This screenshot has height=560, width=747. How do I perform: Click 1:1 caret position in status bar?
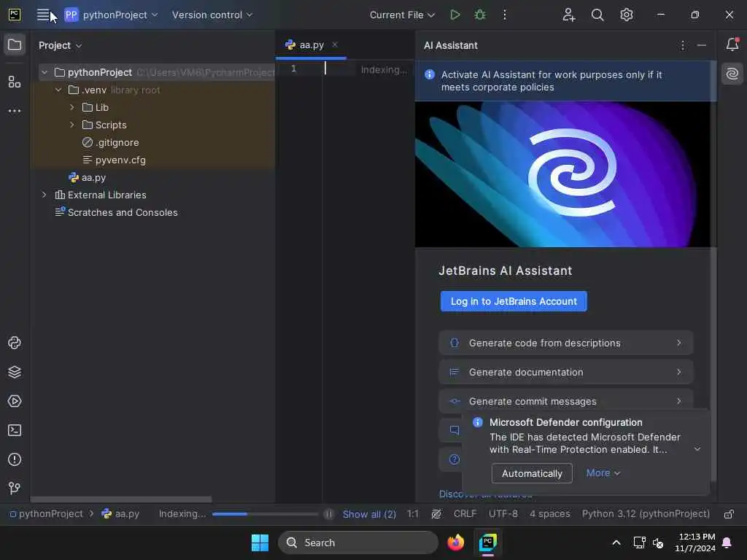pyautogui.click(x=413, y=514)
